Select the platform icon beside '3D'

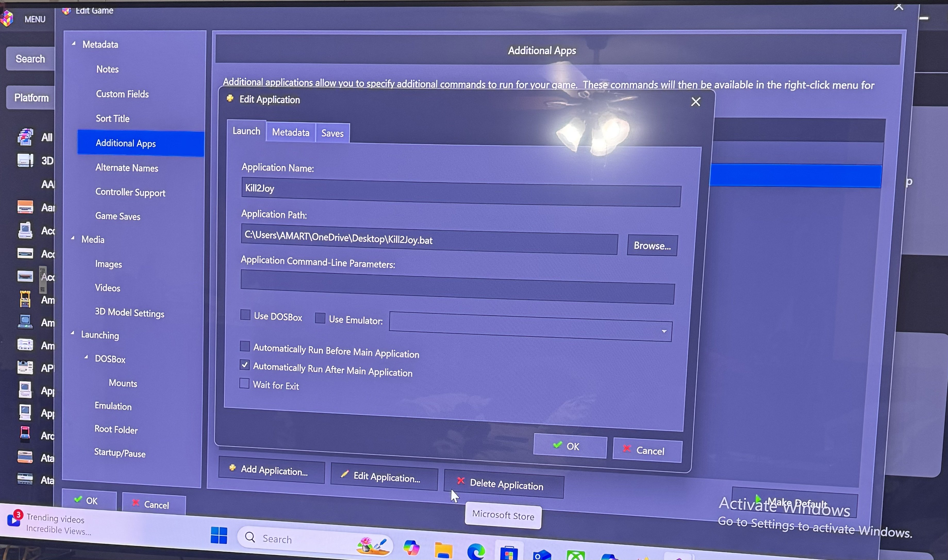tap(25, 160)
